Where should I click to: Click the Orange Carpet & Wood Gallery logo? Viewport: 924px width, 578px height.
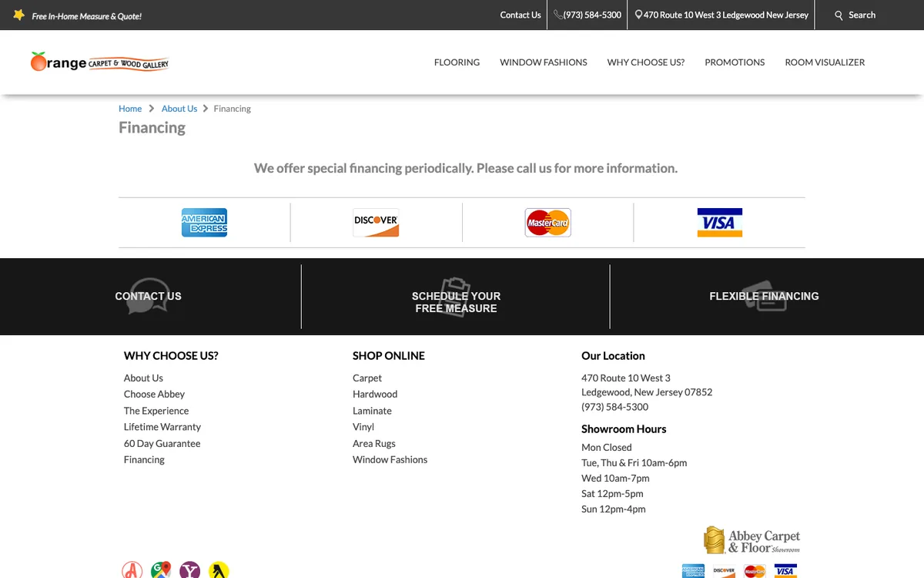(x=99, y=62)
